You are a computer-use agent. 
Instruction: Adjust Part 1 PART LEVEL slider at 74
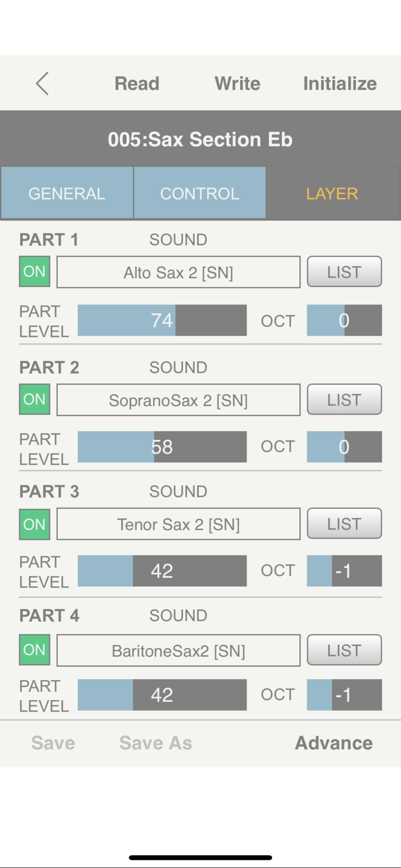coord(162,320)
